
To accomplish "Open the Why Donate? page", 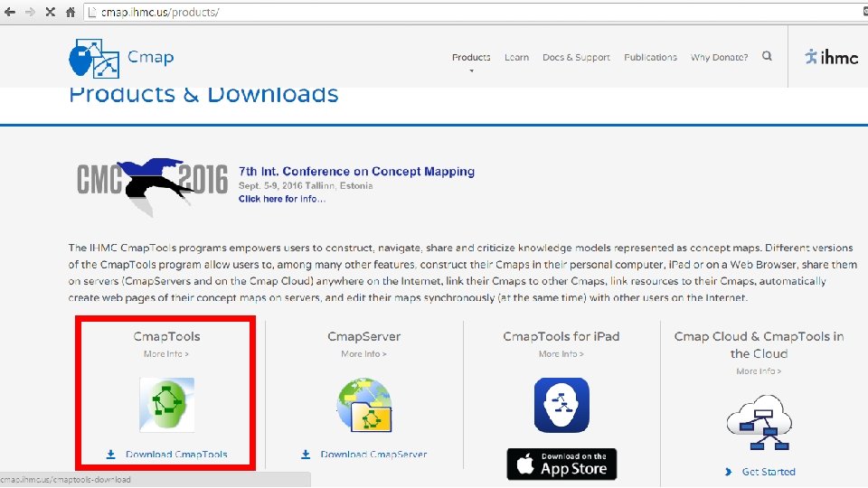I will click(719, 57).
